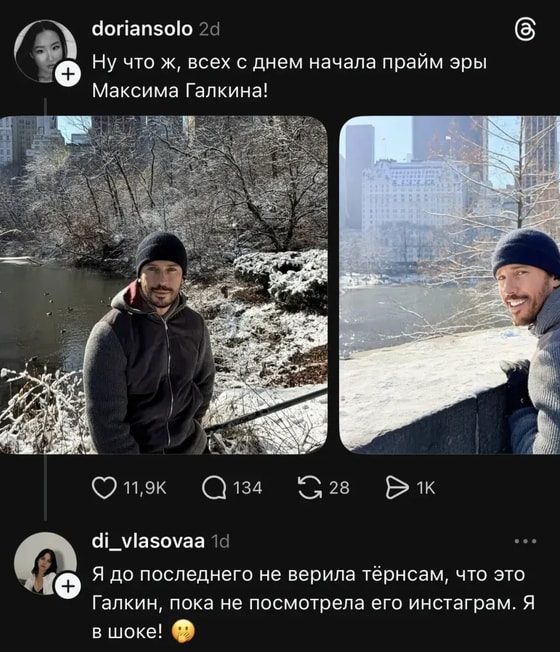Tap the 134 comments count
Screen dimensions: 560x652
pyautogui.click(x=247, y=488)
